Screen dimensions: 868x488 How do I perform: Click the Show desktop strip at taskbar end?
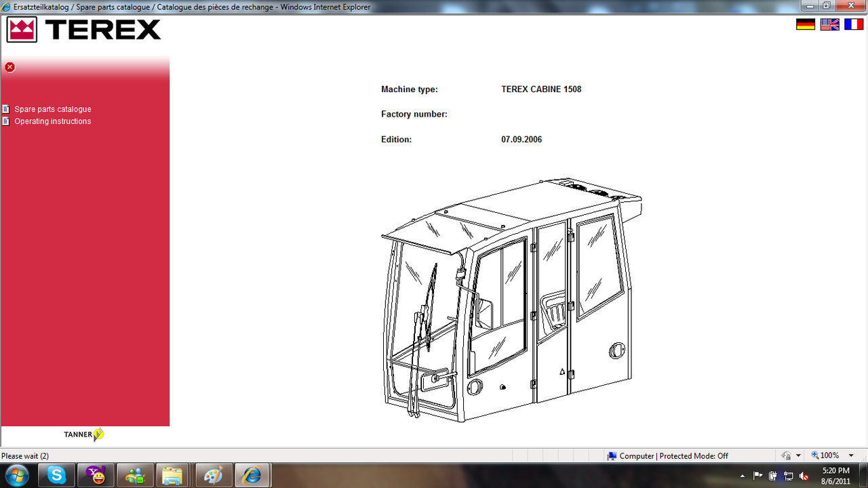tap(863, 476)
